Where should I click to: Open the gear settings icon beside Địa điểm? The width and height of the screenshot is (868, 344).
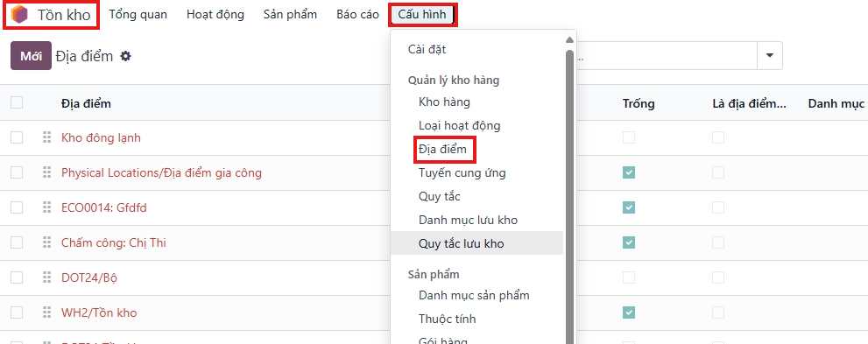pyautogui.click(x=125, y=56)
